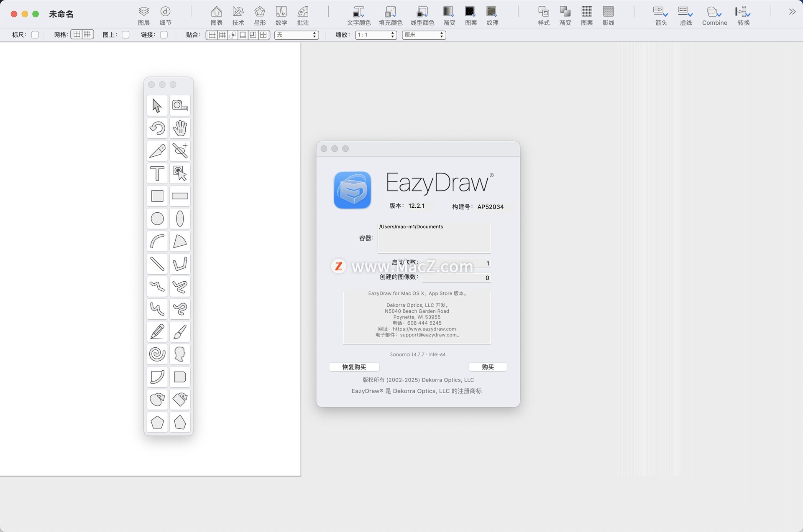Open the 1:1 zoom scale dropdown

[x=376, y=35]
